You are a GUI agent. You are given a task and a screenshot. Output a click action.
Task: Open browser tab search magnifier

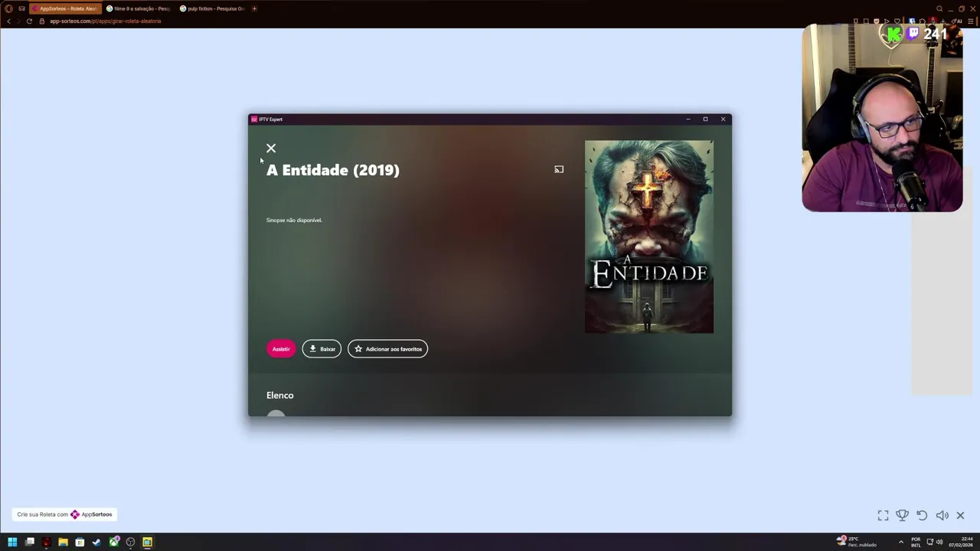(x=939, y=8)
